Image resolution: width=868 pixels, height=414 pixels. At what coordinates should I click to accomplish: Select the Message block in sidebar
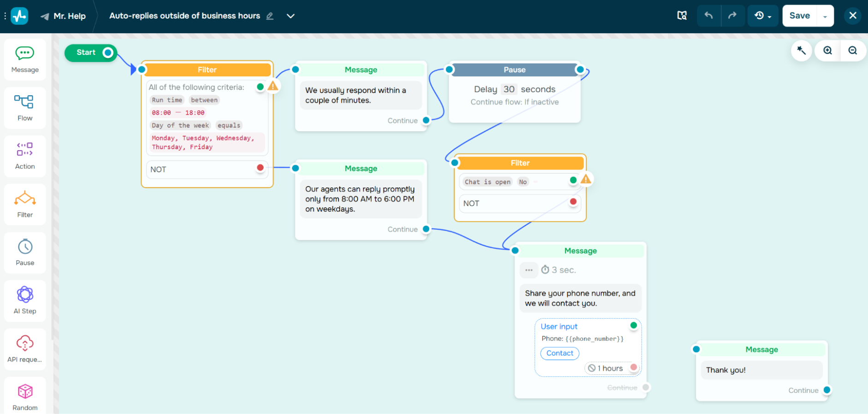[25, 60]
